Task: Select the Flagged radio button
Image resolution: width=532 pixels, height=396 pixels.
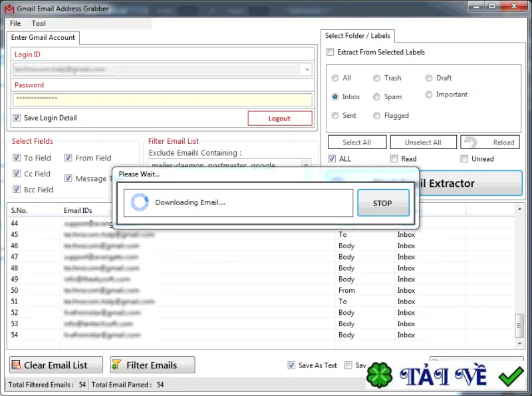Action: click(376, 115)
